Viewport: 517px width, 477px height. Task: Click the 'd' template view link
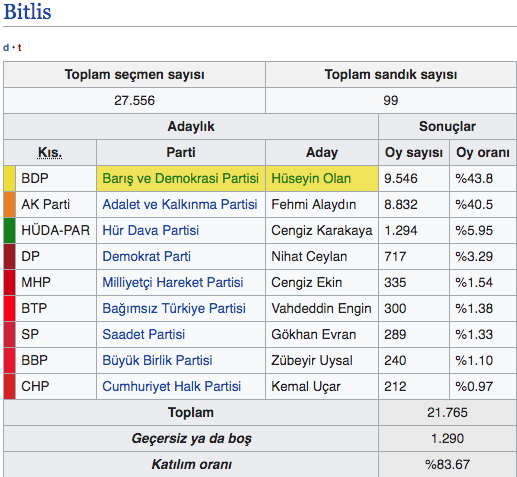click(6, 48)
